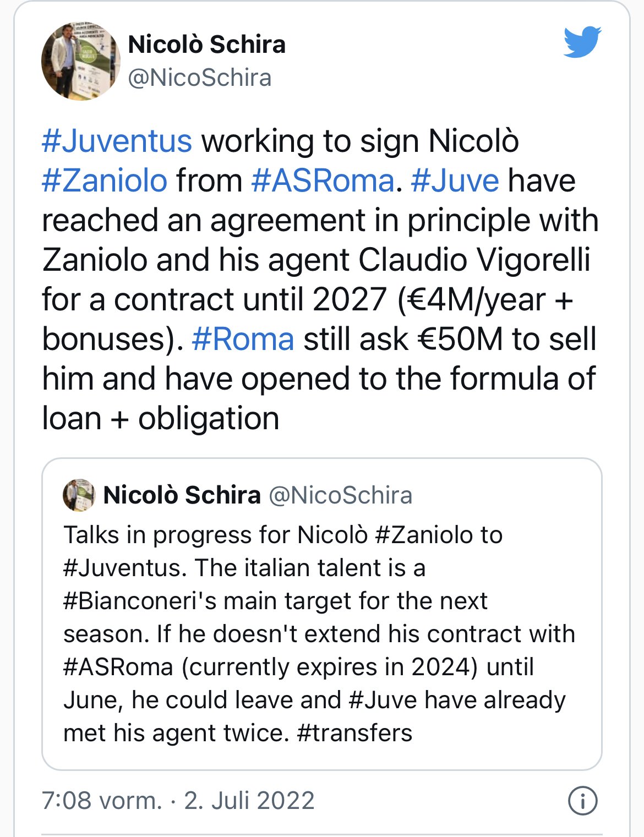Tap #transfers hashtag in quoted tweet
The width and height of the screenshot is (644, 837).
354,733
